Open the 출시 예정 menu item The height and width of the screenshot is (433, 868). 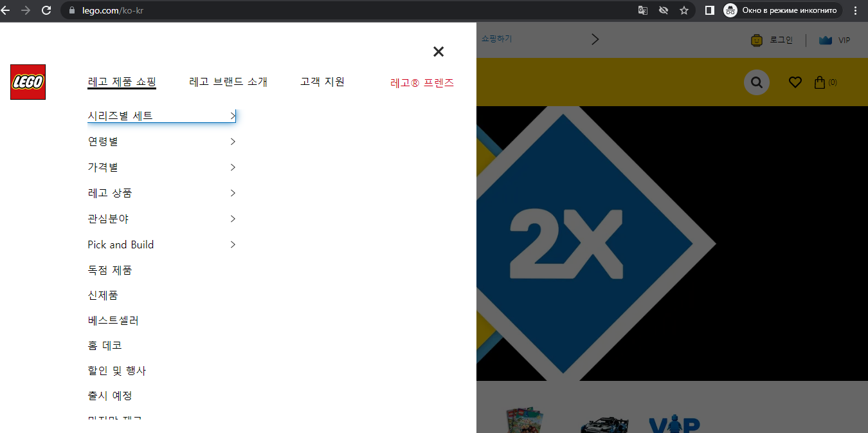coord(110,396)
